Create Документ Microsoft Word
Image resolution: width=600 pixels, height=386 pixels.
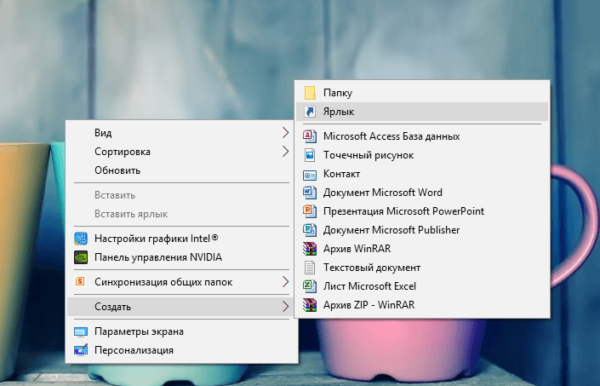click(x=422, y=192)
